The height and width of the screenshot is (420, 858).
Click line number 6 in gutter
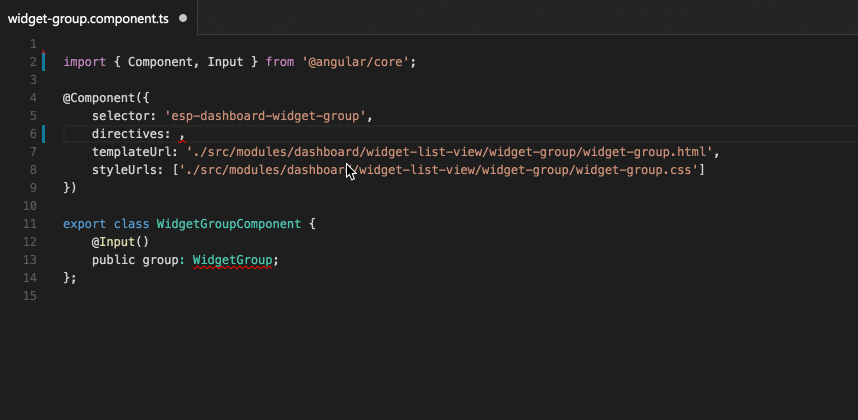pos(33,134)
